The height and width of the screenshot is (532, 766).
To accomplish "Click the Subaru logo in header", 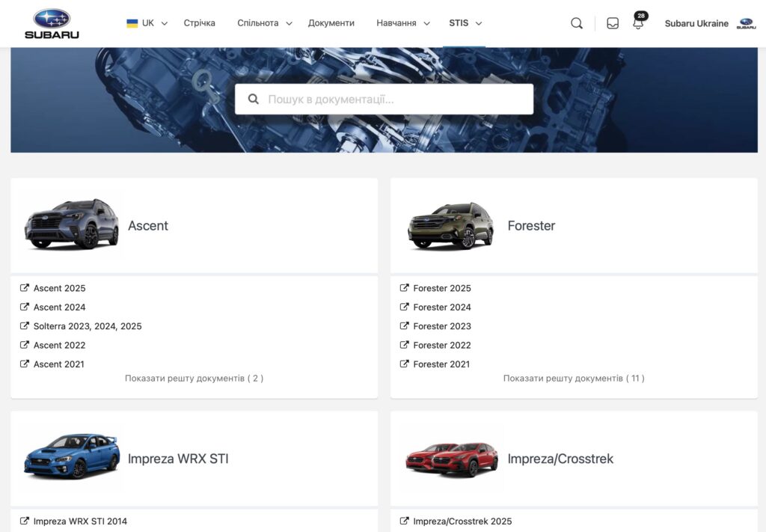I will (x=52, y=23).
